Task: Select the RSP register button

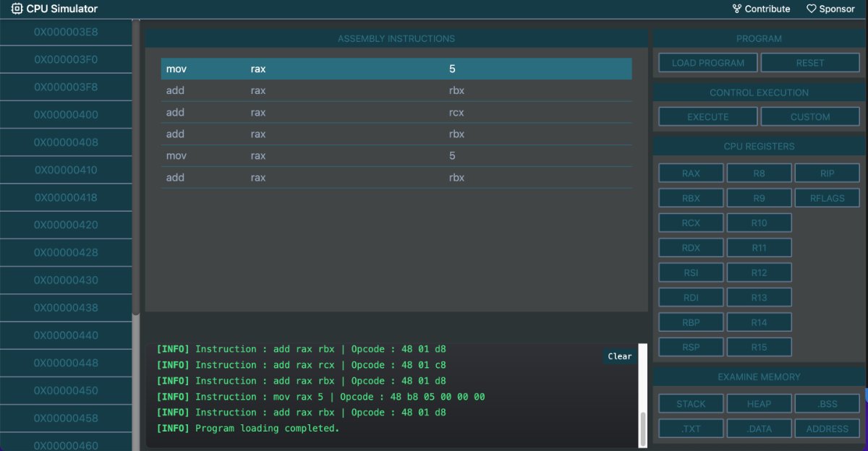Action: pos(691,347)
